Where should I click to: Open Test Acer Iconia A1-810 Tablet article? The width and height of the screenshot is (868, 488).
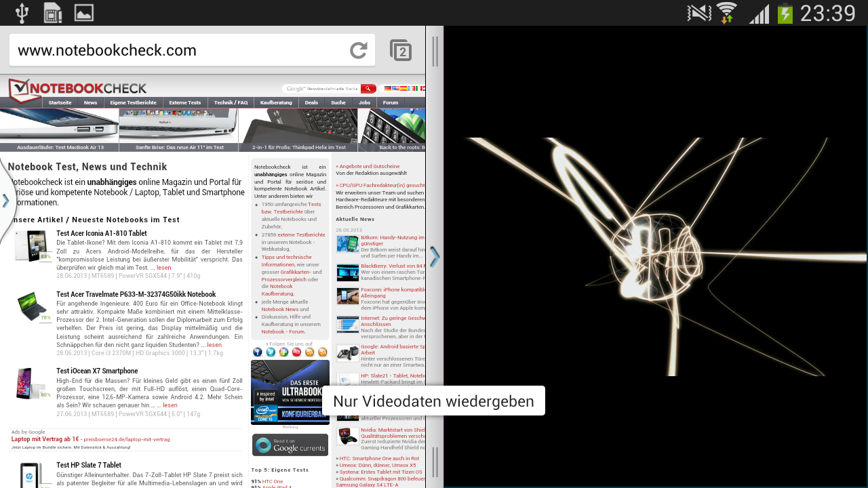[x=102, y=234]
